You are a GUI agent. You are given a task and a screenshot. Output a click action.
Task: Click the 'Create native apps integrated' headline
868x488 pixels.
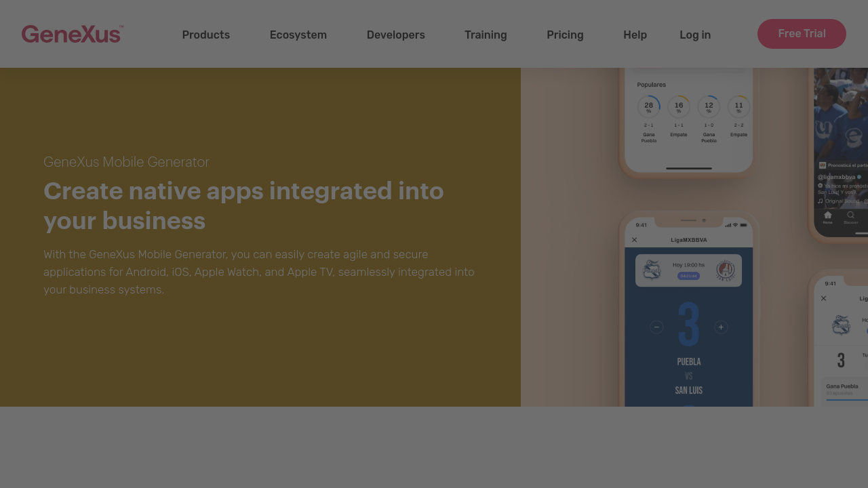(x=243, y=205)
